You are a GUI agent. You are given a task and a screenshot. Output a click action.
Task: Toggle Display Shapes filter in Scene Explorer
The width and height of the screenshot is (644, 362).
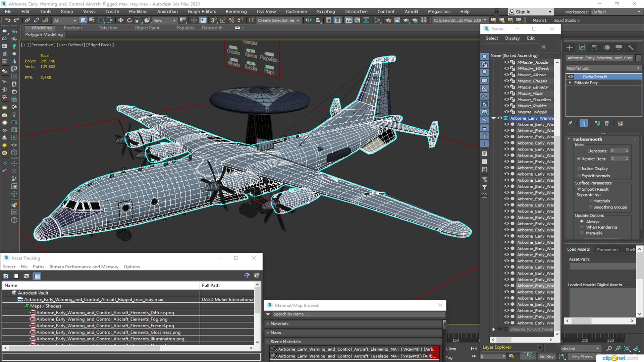(x=485, y=64)
